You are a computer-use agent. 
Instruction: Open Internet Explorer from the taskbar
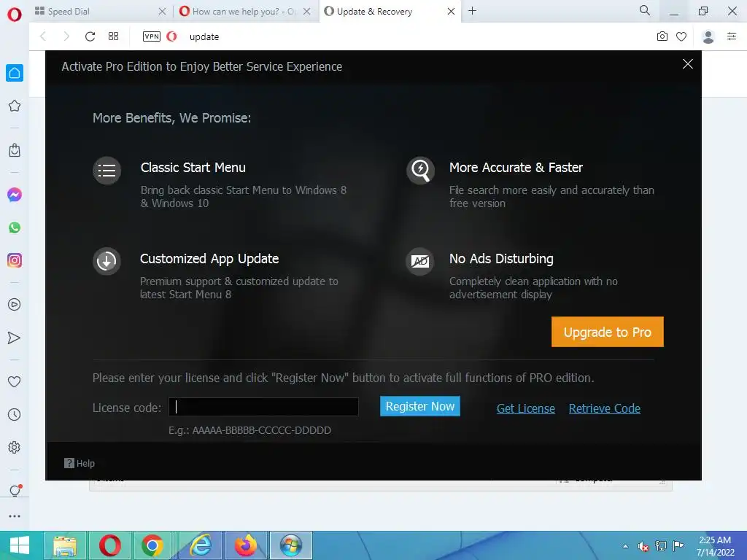tap(201, 545)
